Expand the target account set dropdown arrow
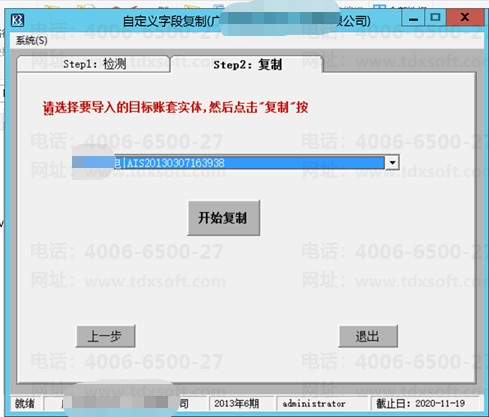 coord(392,162)
